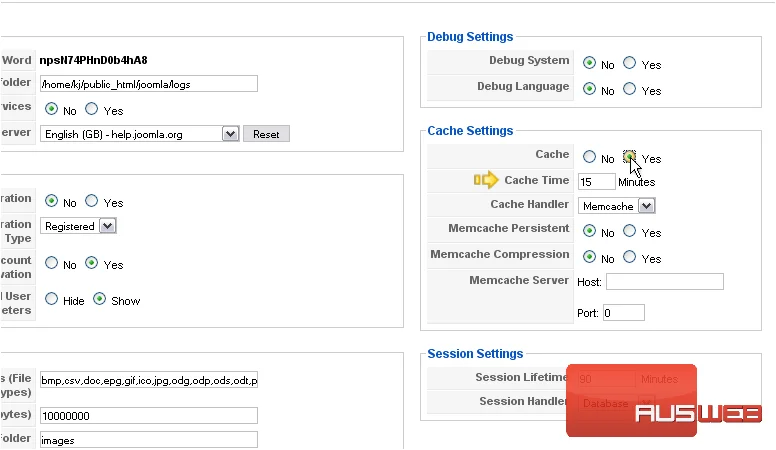Expand the help server English (GB) dropdown
The height and width of the screenshot is (450, 776).
pyautogui.click(x=140, y=134)
